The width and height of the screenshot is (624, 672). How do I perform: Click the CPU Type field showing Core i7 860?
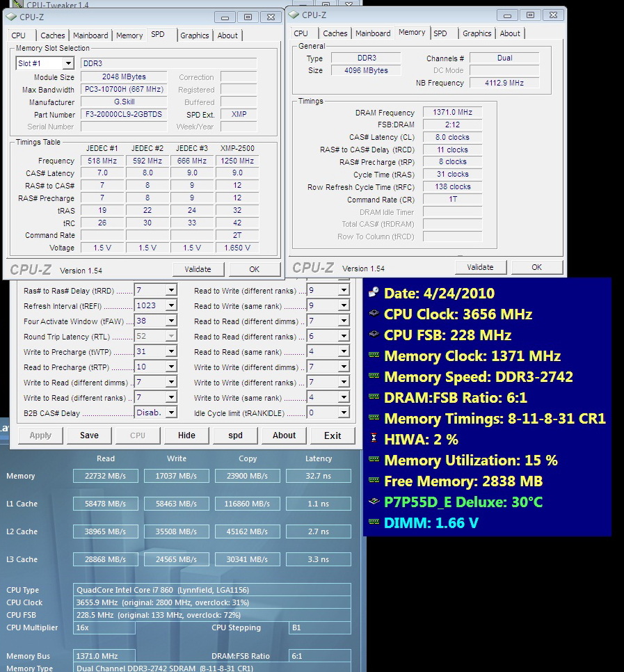(212, 590)
